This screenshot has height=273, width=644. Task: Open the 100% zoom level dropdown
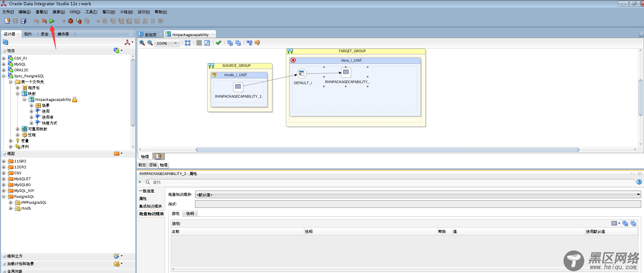pos(176,43)
